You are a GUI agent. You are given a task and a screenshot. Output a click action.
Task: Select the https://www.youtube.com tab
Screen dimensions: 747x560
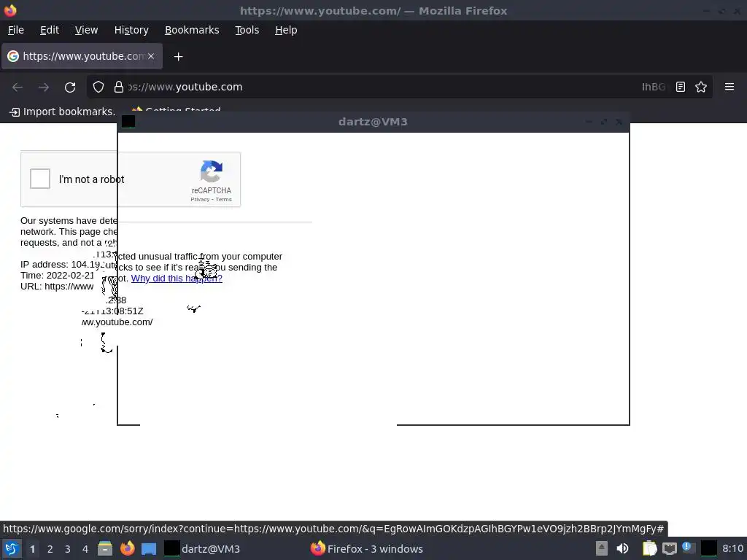click(x=82, y=56)
